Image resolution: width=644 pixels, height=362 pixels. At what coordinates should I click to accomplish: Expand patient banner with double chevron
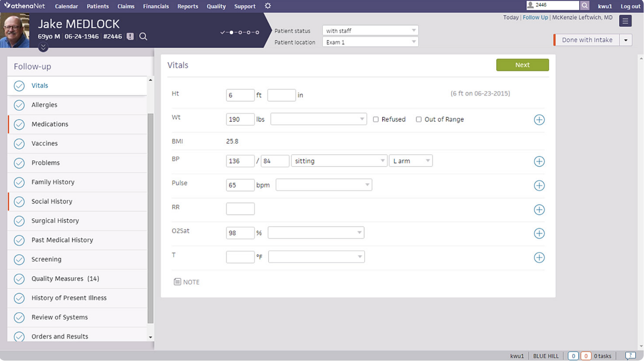43,47
